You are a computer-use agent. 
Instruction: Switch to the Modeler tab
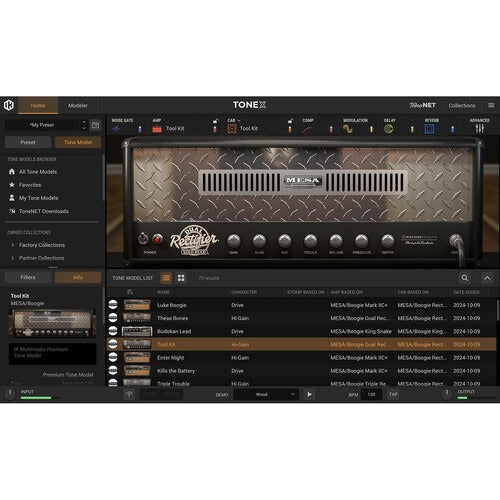click(x=78, y=106)
